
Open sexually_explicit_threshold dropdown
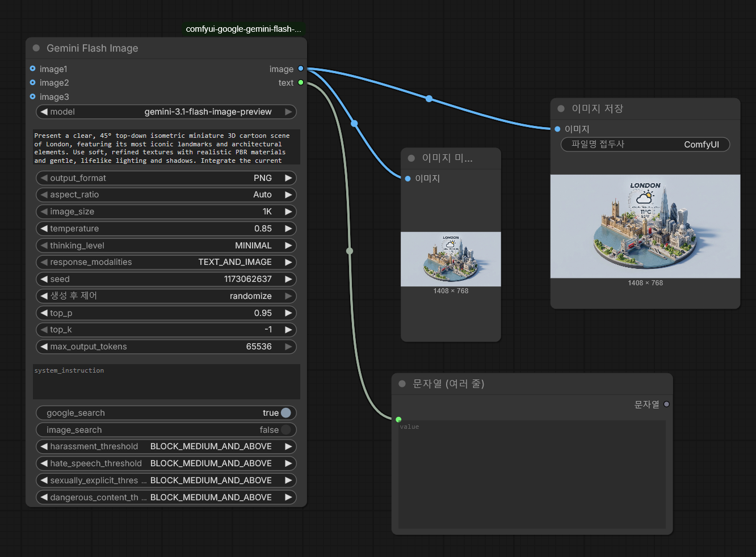coord(166,480)
